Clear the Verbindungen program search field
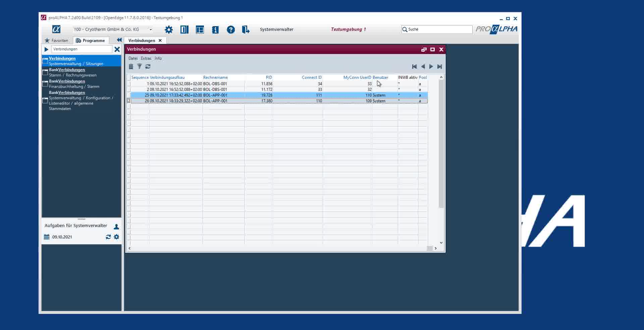The width and height of the screenshot is (644, 330). pos(117,49)
